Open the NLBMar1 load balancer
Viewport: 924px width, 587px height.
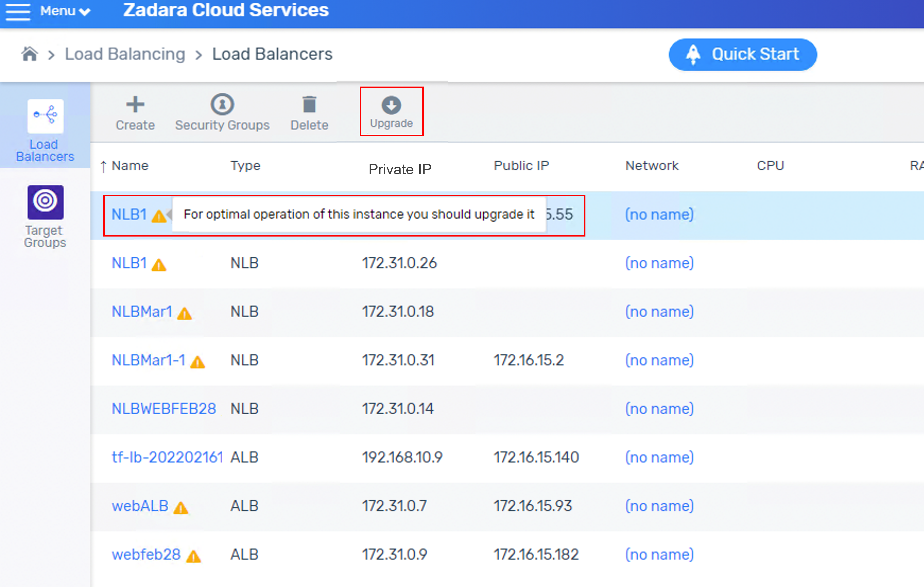pyautogui.click(x=141, y=312)
